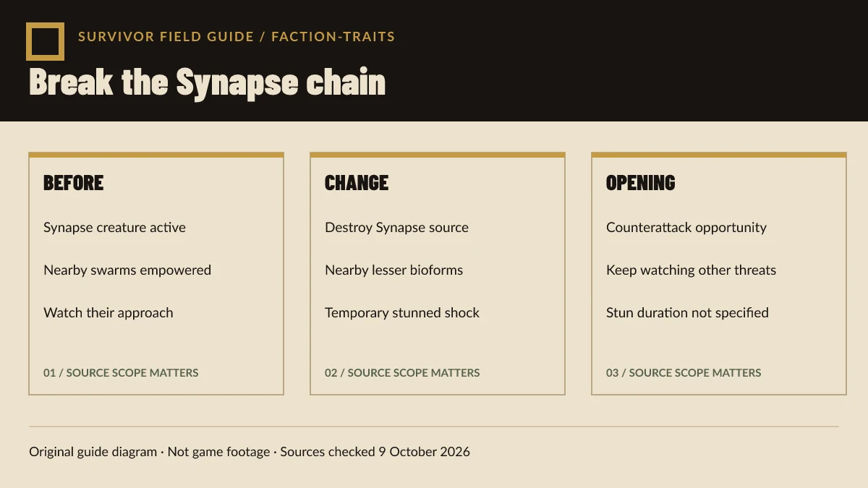The image size is (868, 488).
Task: Select Destroy Synapse source line
Action: (x=396, y=228)
